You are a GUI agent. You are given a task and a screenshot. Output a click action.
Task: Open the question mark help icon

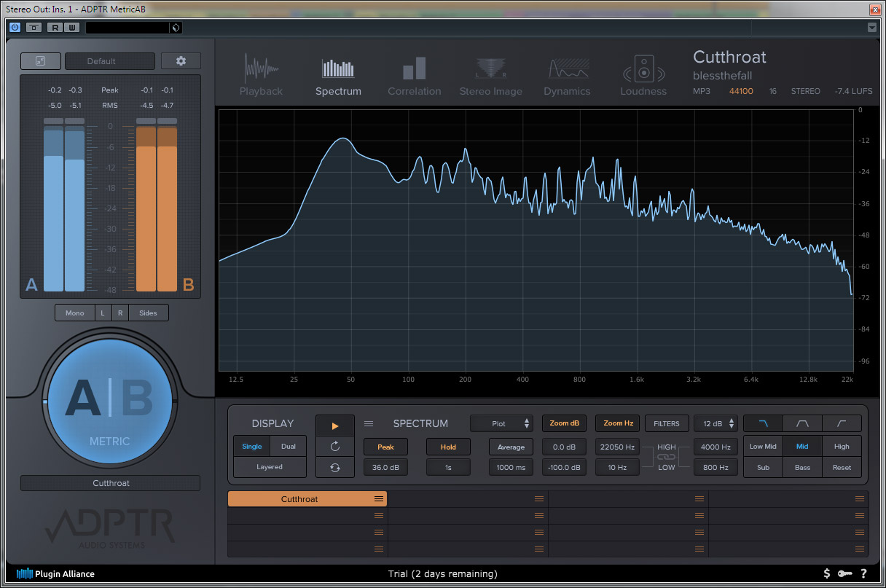863,574
